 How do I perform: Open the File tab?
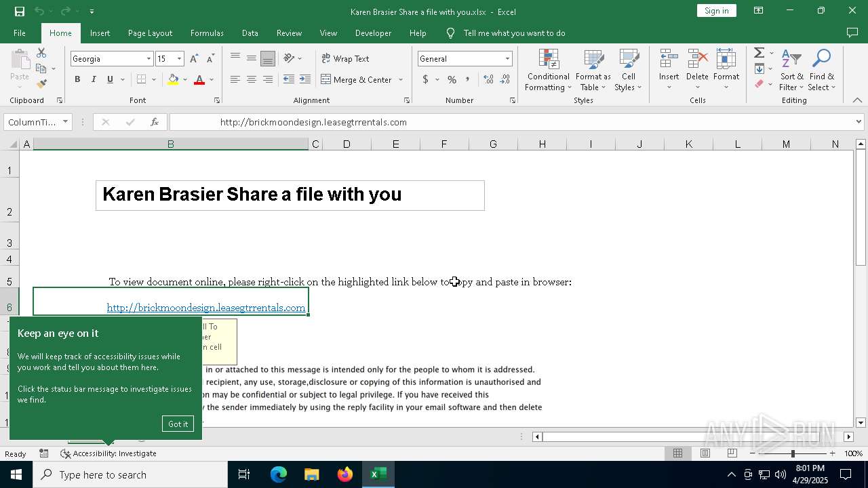(x=20, y=33)
